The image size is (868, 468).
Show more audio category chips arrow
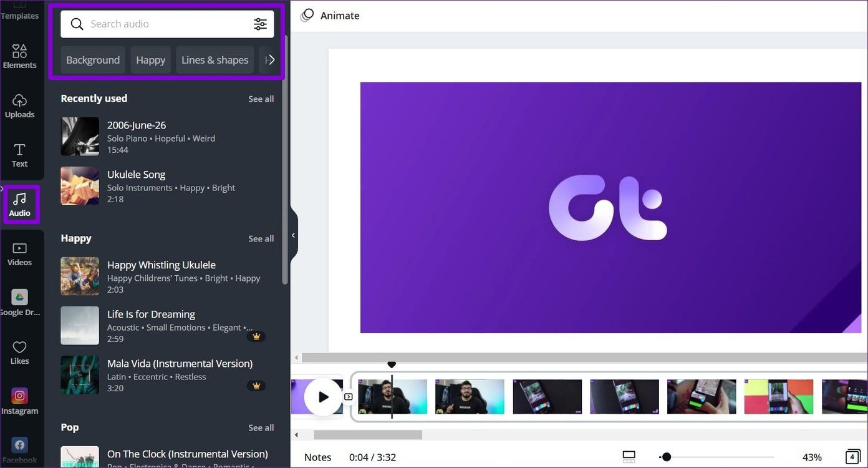tap(271, 60)
